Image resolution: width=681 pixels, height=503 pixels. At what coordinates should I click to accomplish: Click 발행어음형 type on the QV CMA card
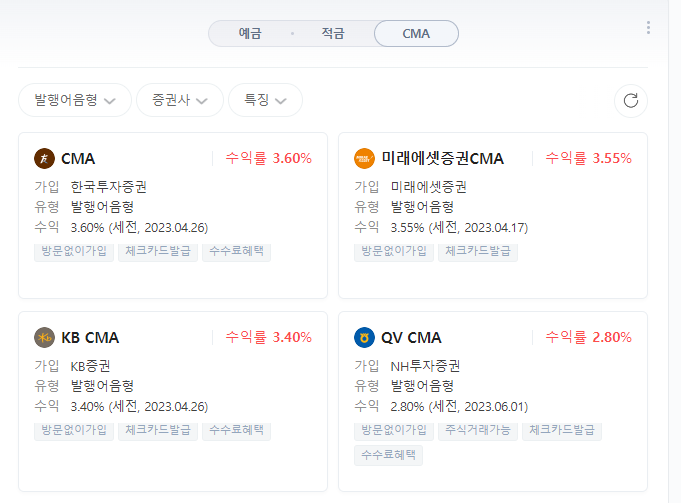pyautogui.click(x=422, y=386)
